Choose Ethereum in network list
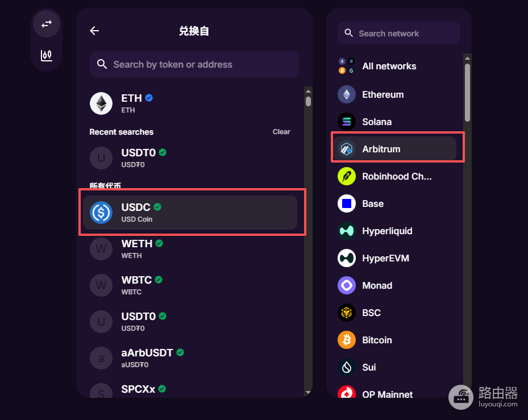Image resolution: width=528 pixels, height=420 pixels. tap(394, 94)
